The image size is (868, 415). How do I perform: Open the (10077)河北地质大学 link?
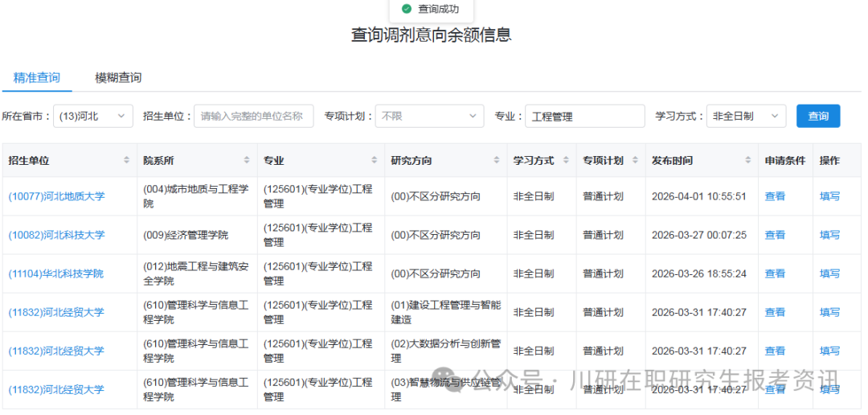56,196
